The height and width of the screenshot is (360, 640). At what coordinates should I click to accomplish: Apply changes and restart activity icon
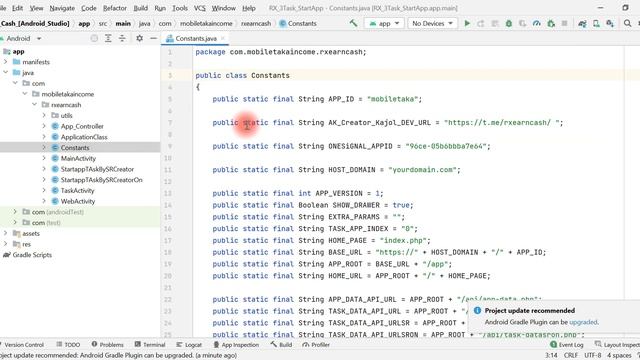click(x=481, y=23)
